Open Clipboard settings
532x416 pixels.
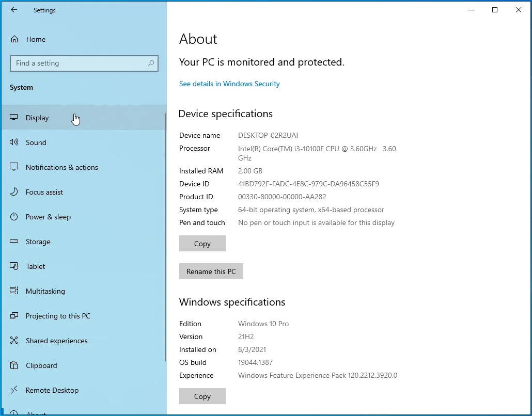(x=83, y=365)
